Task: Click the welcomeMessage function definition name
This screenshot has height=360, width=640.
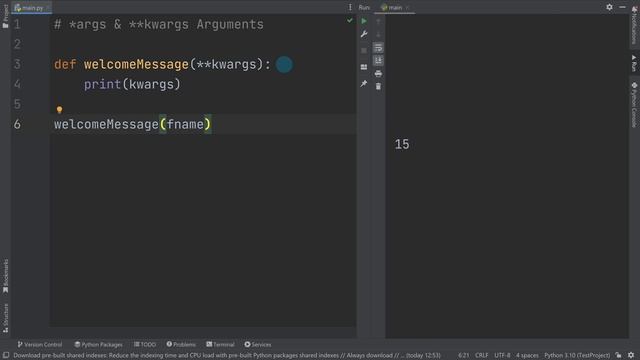Action: coord(136,64)
